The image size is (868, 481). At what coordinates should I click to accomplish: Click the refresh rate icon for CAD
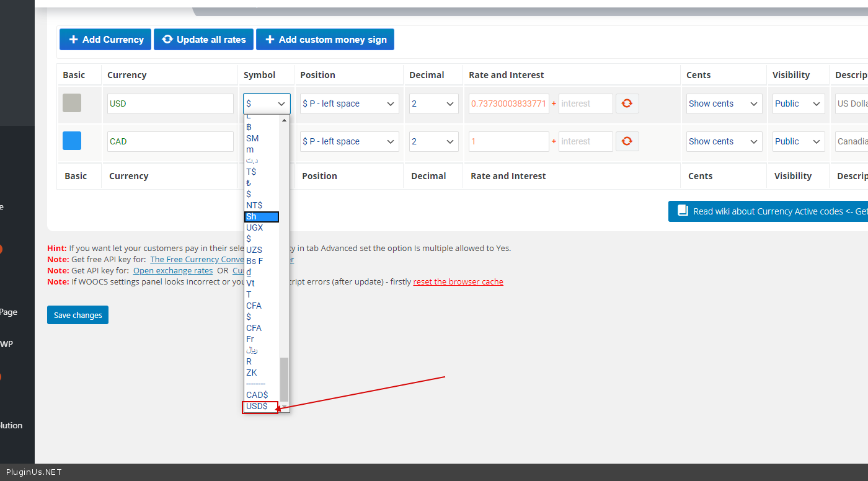click(627, 141)
